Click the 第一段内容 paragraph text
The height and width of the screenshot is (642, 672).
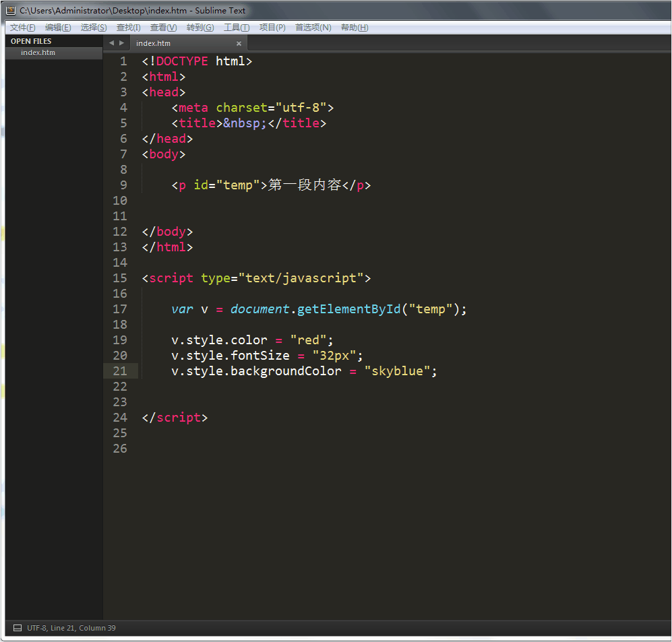pyautogui.click(x=305, y=185)
